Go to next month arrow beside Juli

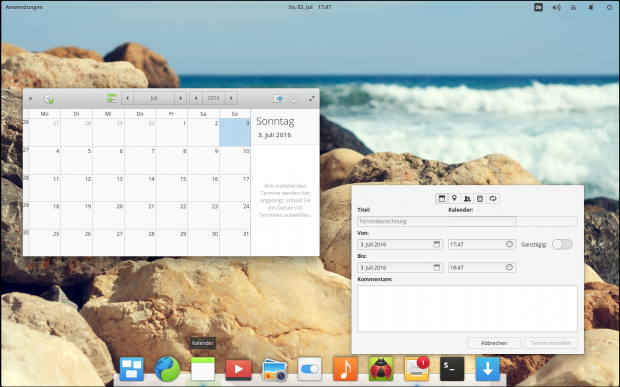181,98
